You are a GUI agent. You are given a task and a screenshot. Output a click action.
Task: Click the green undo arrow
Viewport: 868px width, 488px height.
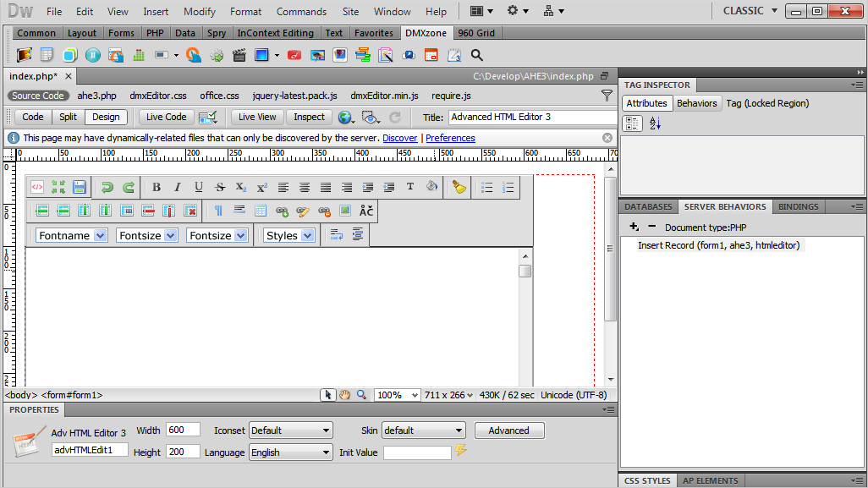tap(107, 188)
